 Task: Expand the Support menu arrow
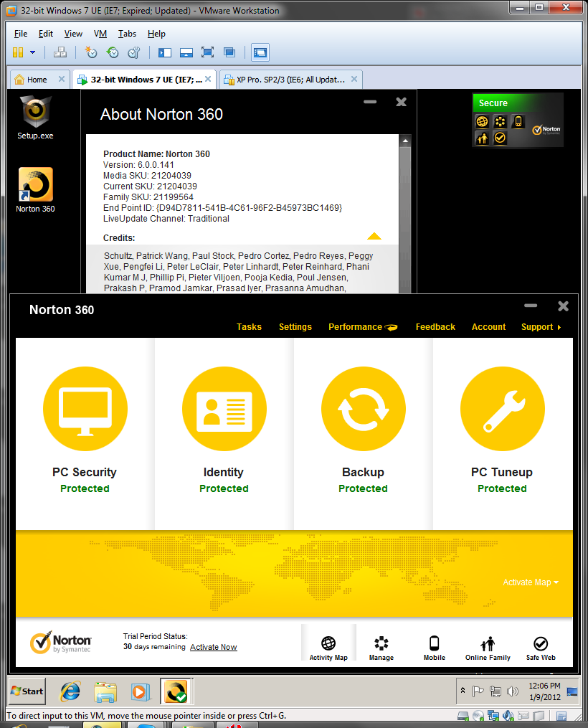click(x=559, y=327)
